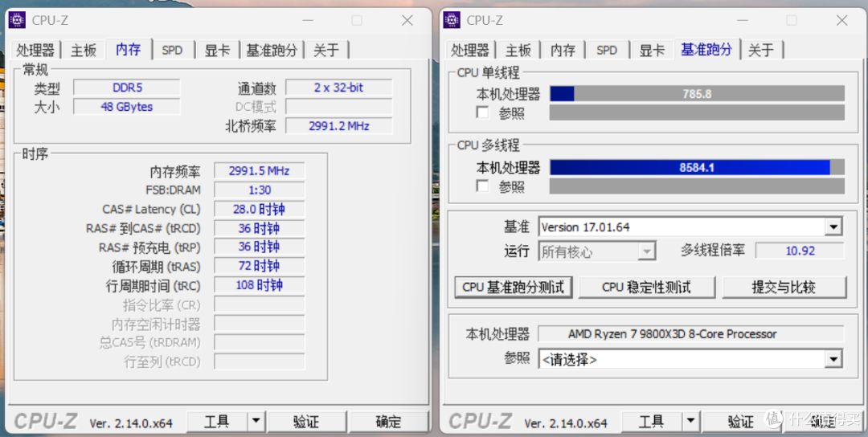Click the 大小 48 GBytes field
This screenshot has height=437, width=868.
127,106
